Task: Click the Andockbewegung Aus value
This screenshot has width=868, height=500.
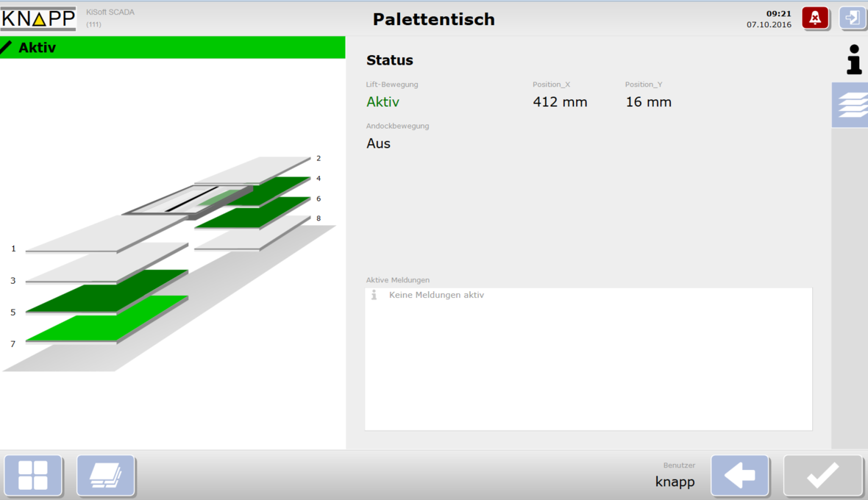Action: (x=378, y=143)
